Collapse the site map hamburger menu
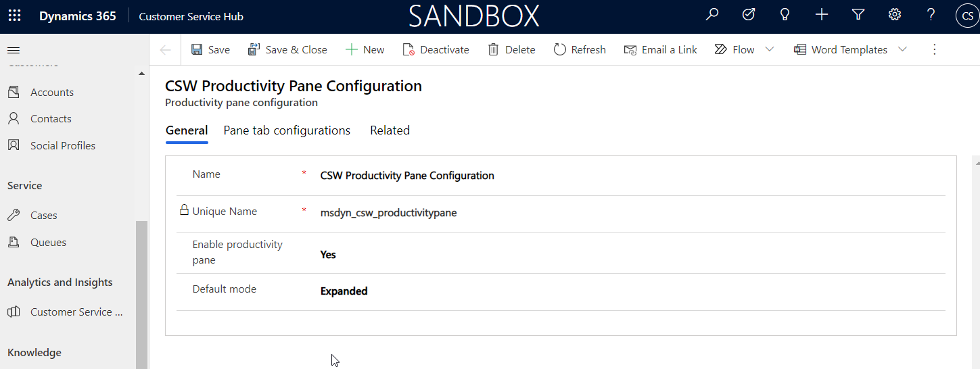Screen dimensions: 980x369 [x=14, y=50]
